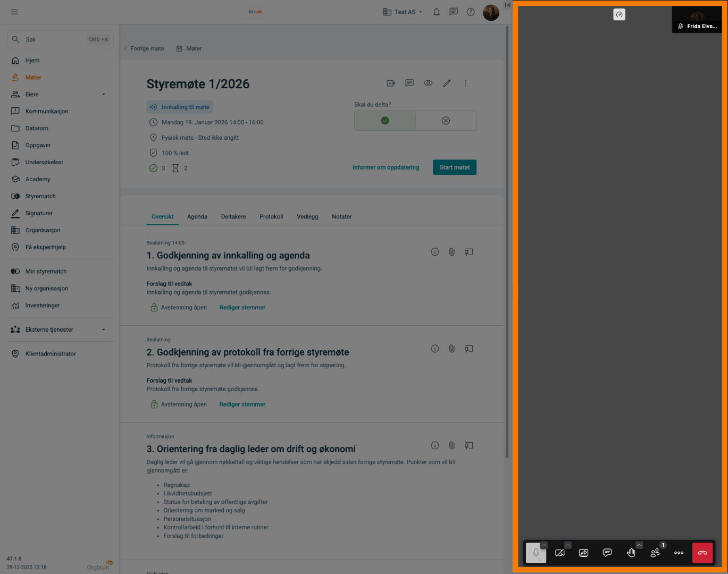Viewport: 728px width, 574px height.
Task: Open the participants list in the call
Action: pyautogui.click(x=655, y=553)
